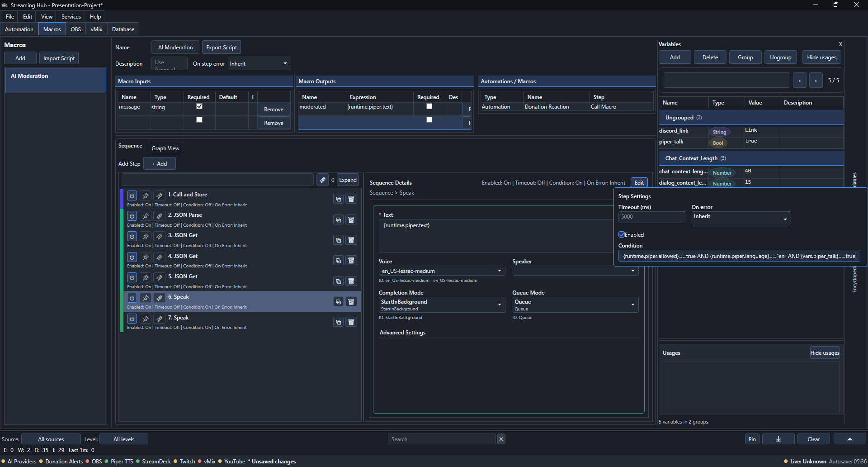The image size is (868, 467).
Task: Check Required on the empty macro output row
Action: pos(429,120)
